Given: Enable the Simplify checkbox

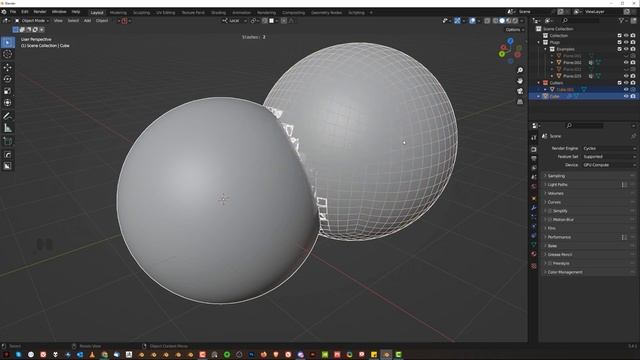Looking at the screenshot, I should 550,211.
